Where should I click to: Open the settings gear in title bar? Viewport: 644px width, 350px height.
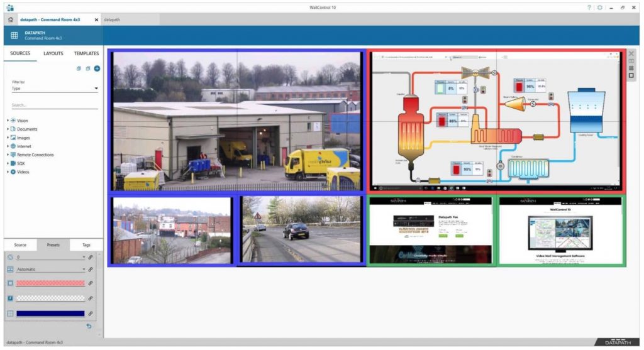(599, 8)
